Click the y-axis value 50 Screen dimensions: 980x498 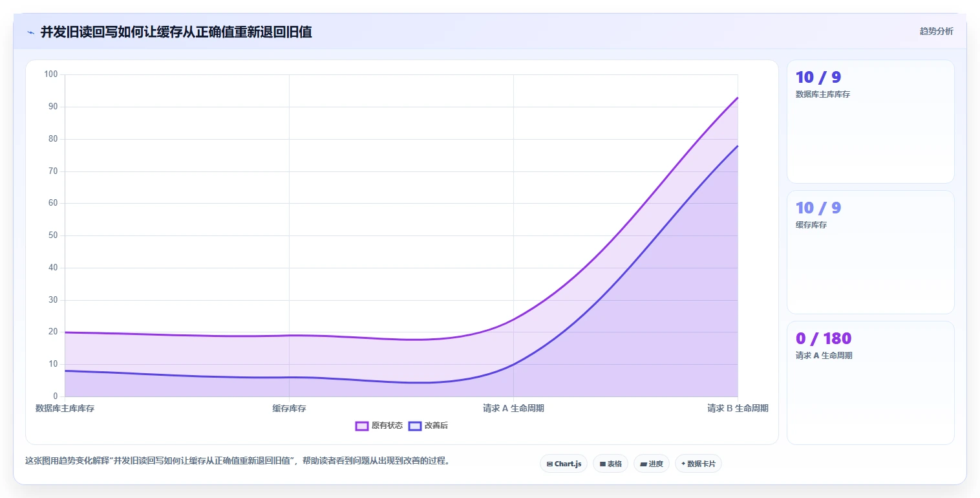pos(53,235)
